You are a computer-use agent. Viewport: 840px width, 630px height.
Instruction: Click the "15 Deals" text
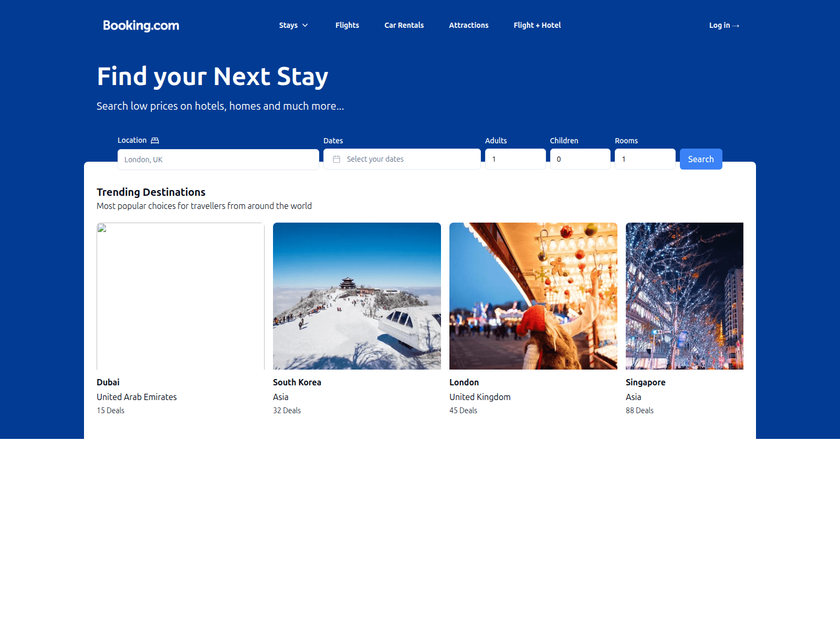point(111,411)
